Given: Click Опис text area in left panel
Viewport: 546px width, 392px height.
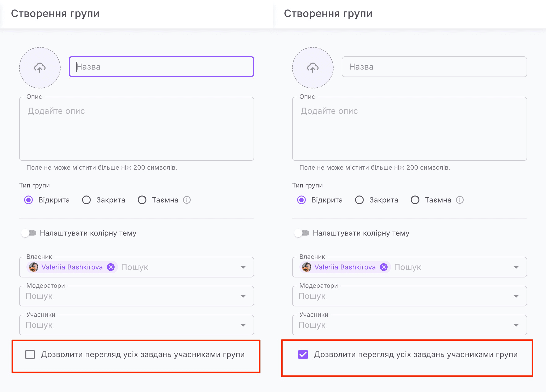Looking at the screenshot, I should [x=137, y=129].
